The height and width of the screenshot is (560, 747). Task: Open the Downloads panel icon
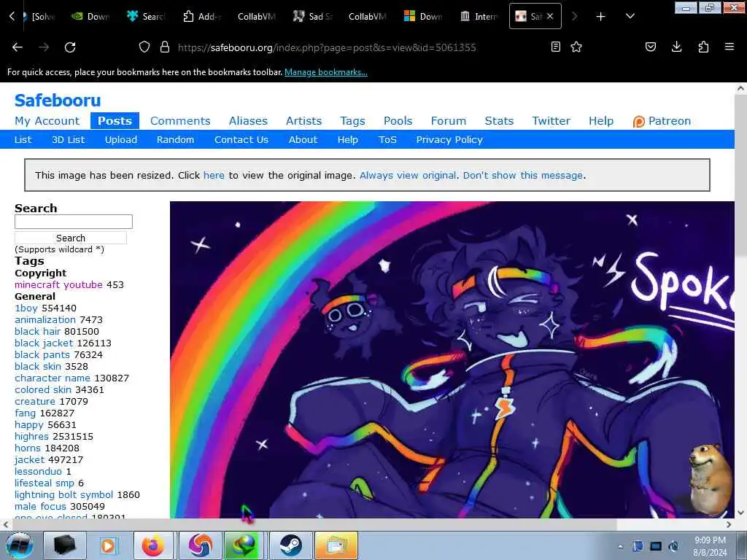coord(676,47)
